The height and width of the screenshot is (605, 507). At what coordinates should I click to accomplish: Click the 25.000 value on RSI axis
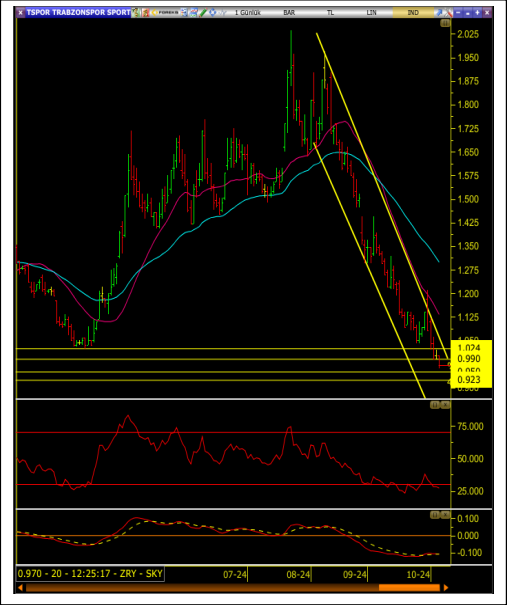(x=471, y=491)
